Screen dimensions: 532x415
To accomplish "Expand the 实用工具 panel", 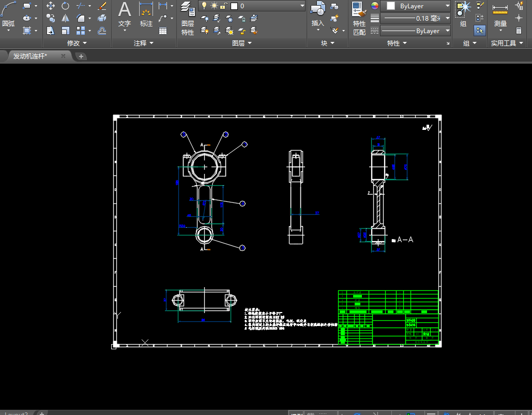I will (x=507, y=43).
